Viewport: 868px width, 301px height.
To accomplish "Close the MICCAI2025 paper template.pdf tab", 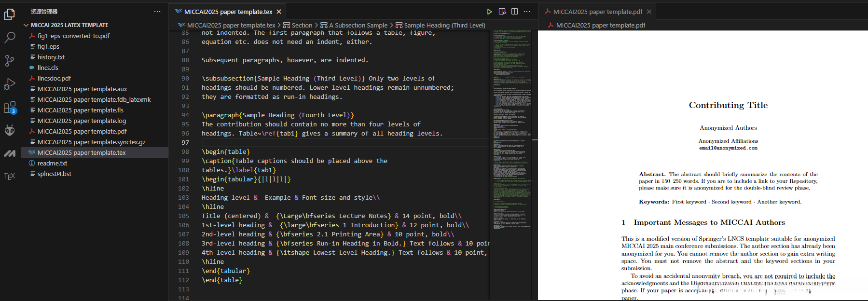I will 649,12.
